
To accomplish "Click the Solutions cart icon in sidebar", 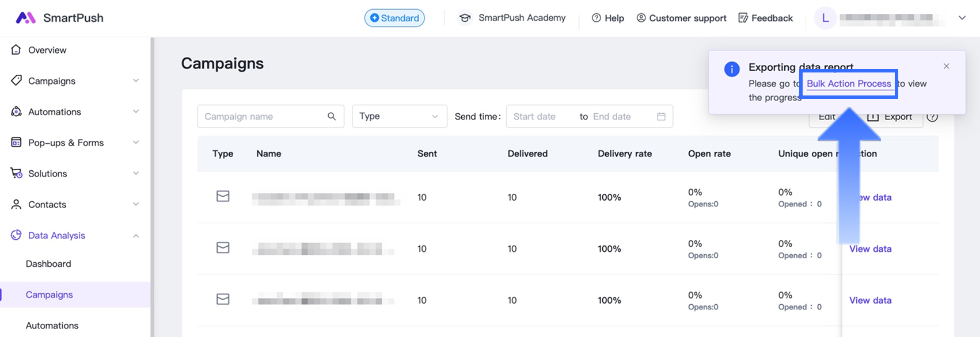I will (x=16, y=173).
